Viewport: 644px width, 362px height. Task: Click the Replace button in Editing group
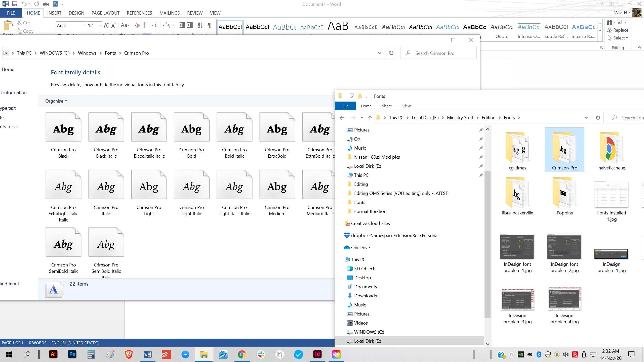coord(618,30)
